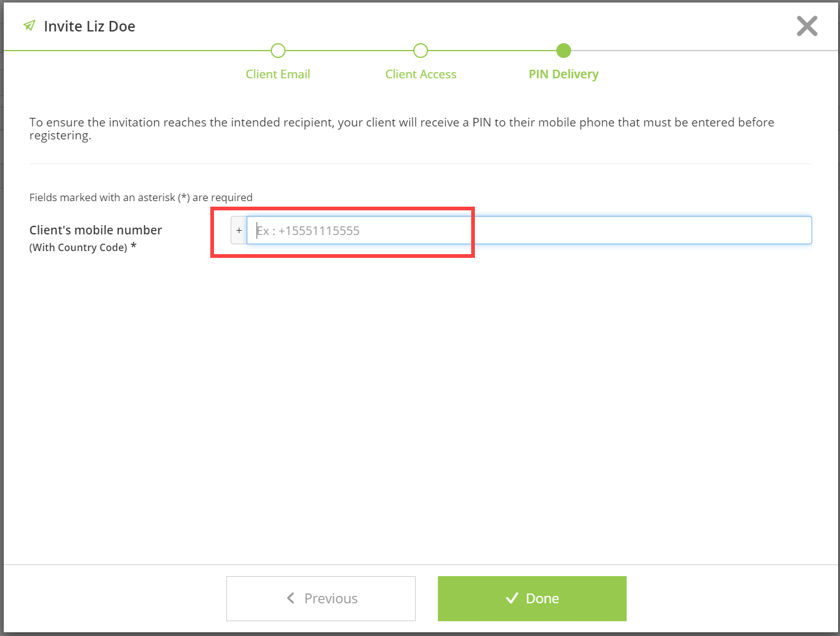
Task: Click the "Fields marked with an asterisk" note
Action: [141, 197]
